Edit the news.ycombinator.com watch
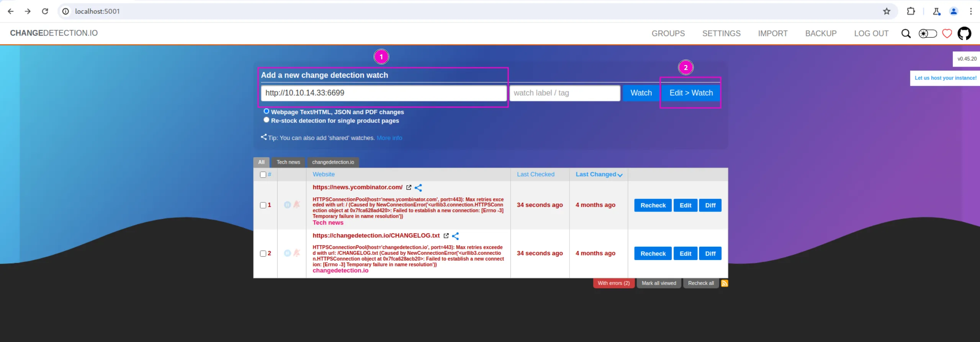 (x=685, y=205)
